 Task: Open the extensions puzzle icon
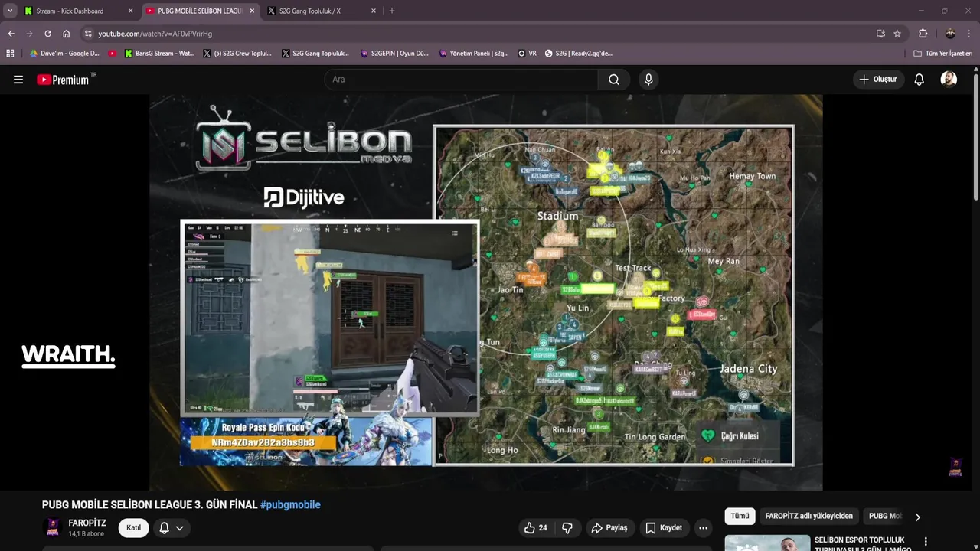pos(923,34)
